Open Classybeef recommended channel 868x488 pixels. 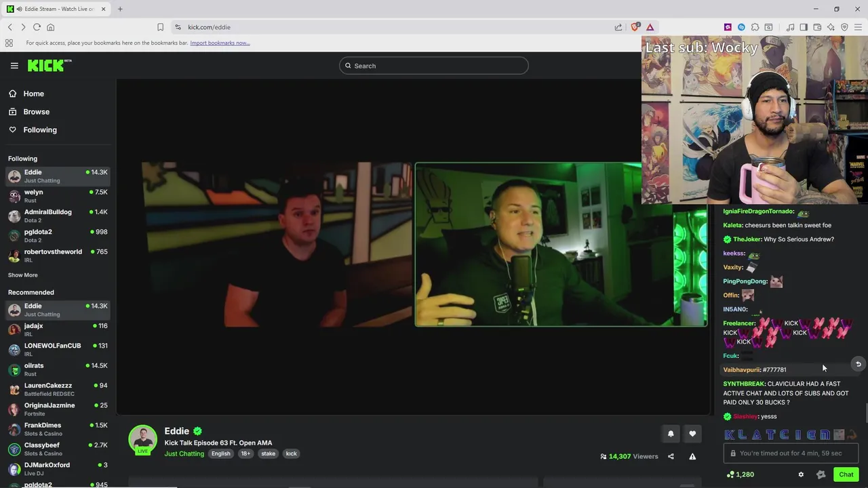point(58,449)
